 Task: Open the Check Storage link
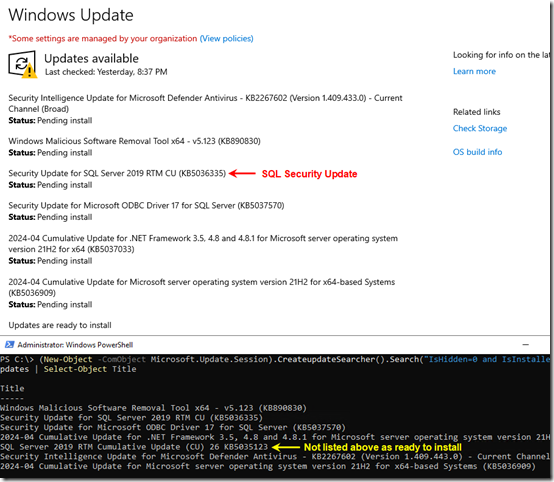tap(480, 128)
